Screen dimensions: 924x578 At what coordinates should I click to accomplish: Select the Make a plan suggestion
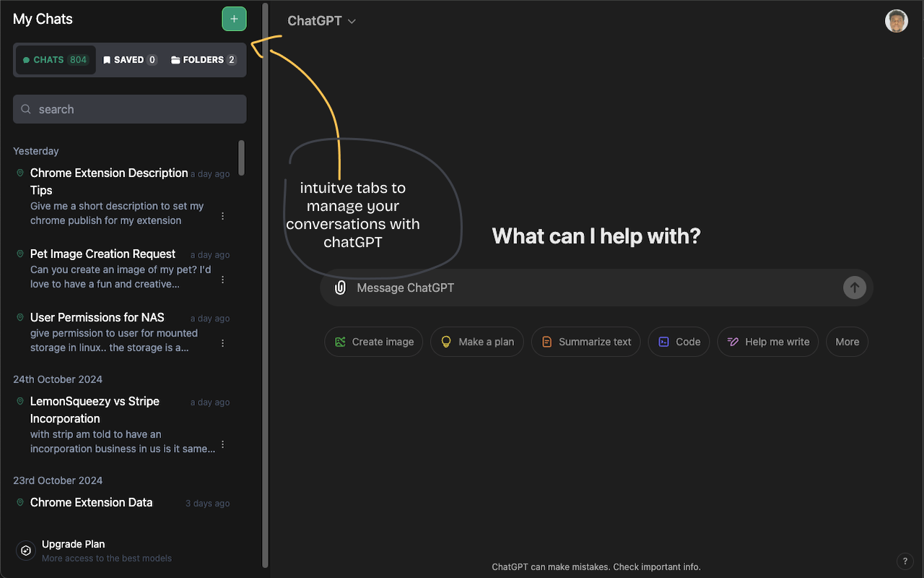(477, 342)
